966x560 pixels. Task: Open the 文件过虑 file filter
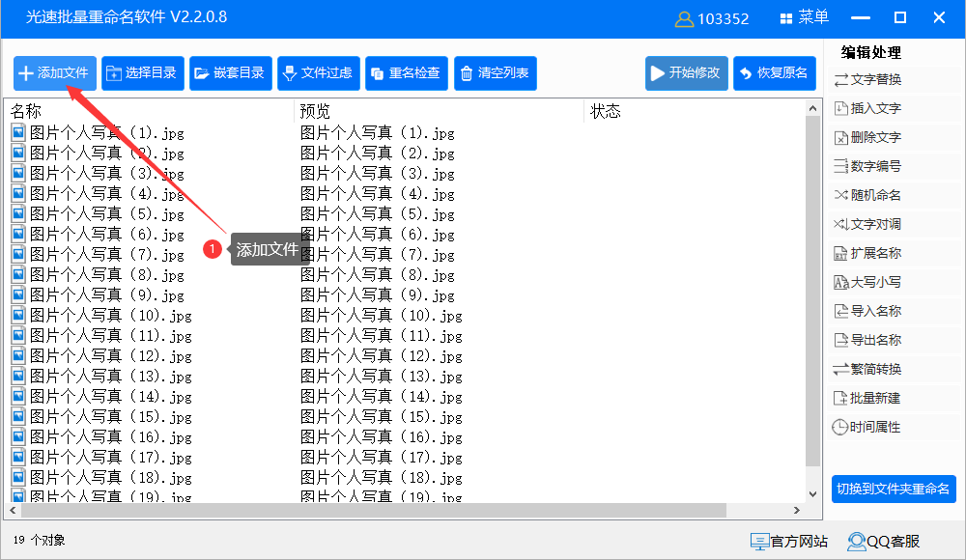tap(319, 73)
